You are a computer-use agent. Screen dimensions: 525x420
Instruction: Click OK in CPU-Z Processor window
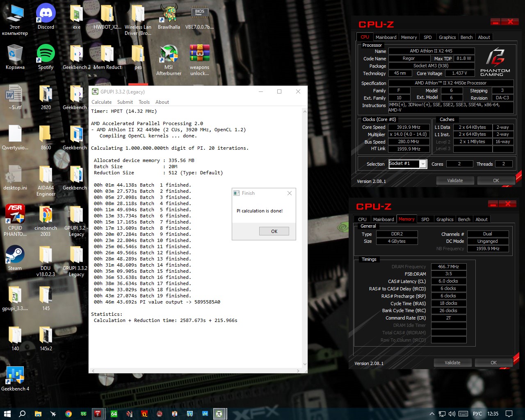pos(496,180)
